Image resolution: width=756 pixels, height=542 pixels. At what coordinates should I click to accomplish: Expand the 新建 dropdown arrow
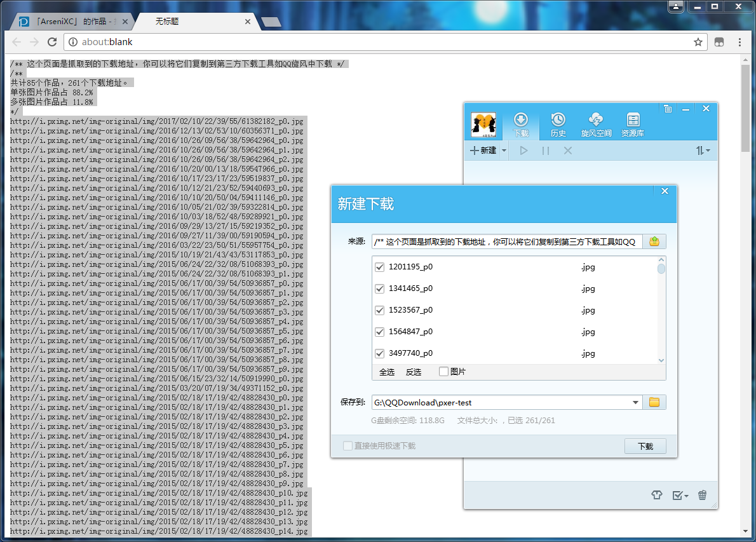click(504, 151)
